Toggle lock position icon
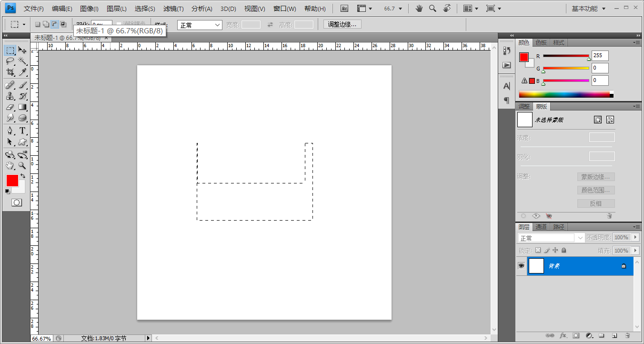This screenshot has height=344, width=644. coord(555,250)
